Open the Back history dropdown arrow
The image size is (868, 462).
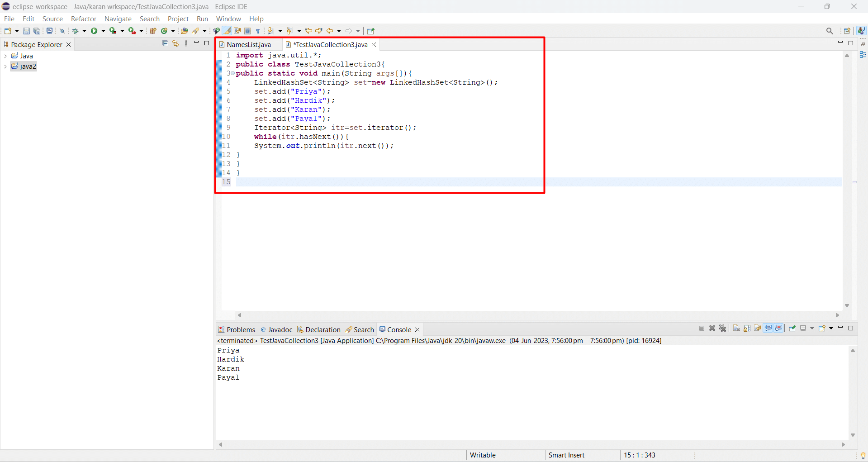(339, 31)
